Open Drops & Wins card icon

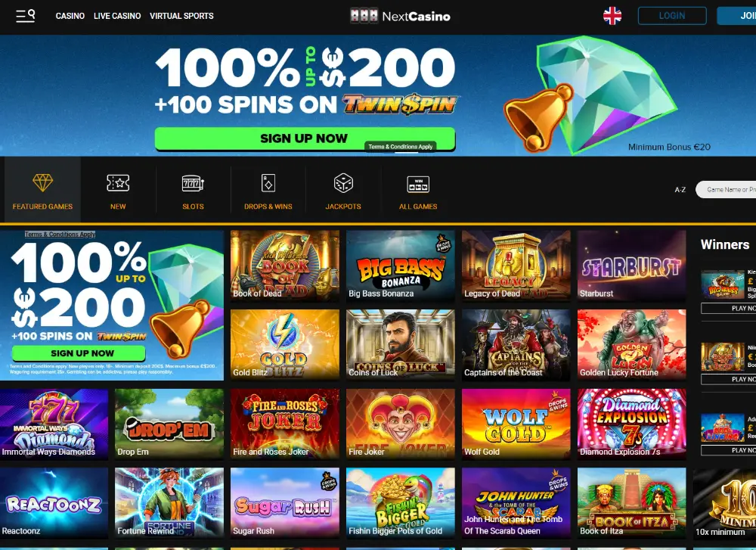pyautogui.click(x=268, y=183)
